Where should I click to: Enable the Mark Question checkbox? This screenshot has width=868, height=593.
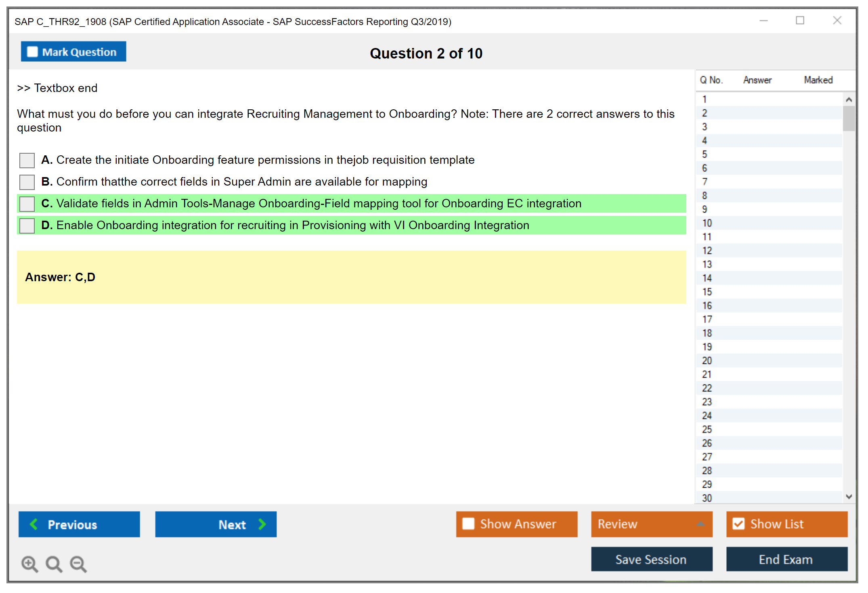point(32,52)
